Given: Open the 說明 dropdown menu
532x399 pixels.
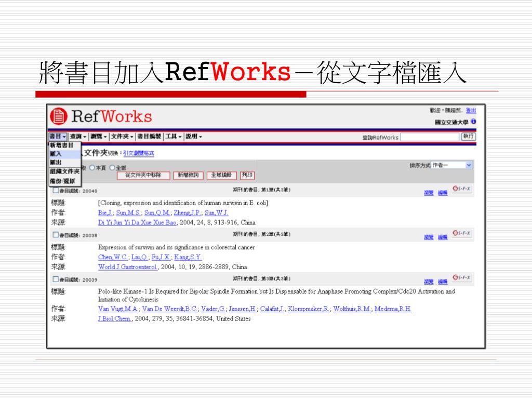Looking at the screenshot, I should tap(194, 137).
